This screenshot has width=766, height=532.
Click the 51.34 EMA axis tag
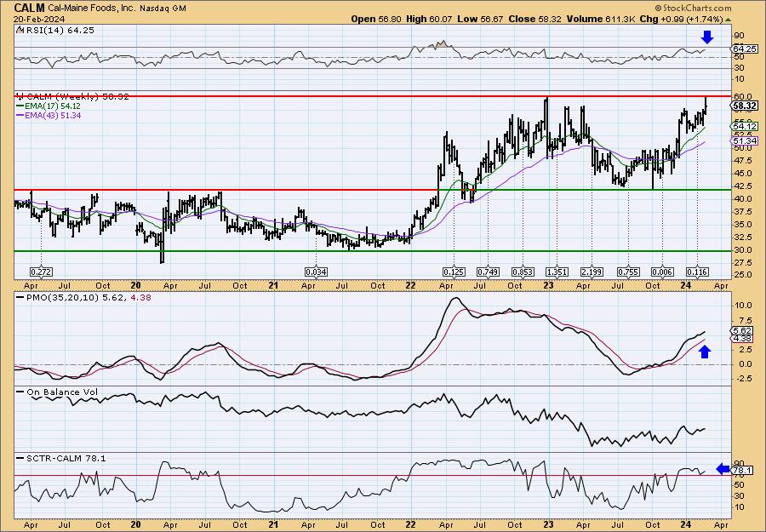tap(745, 140)
